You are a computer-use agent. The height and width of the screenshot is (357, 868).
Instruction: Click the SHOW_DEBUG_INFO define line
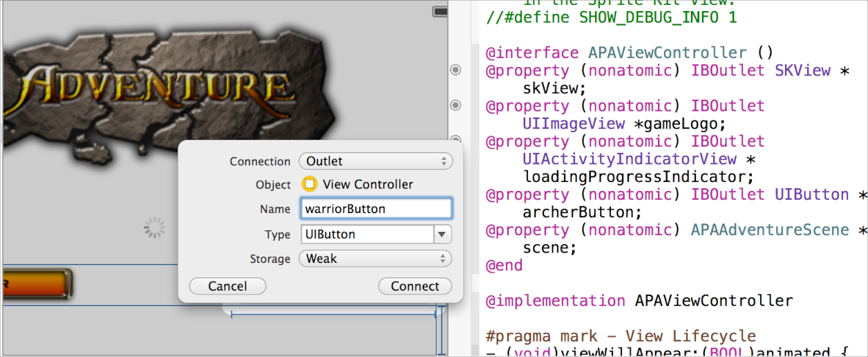612,17
